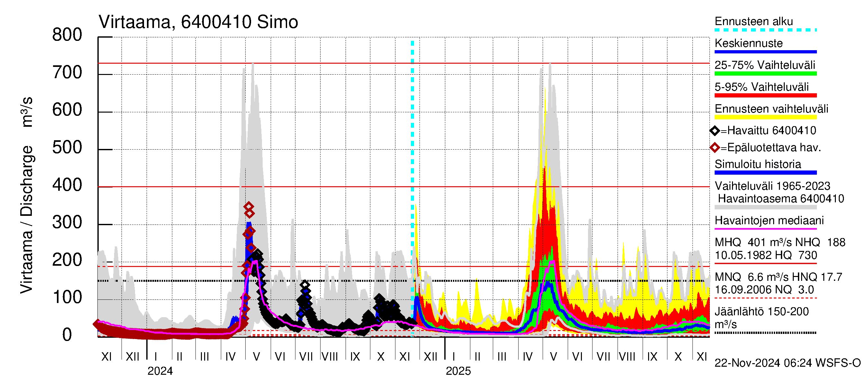Screen dimensions: 868x386
Task: Click the blue Keskiennuste legend swatch
Action: (x=765, y=52)
